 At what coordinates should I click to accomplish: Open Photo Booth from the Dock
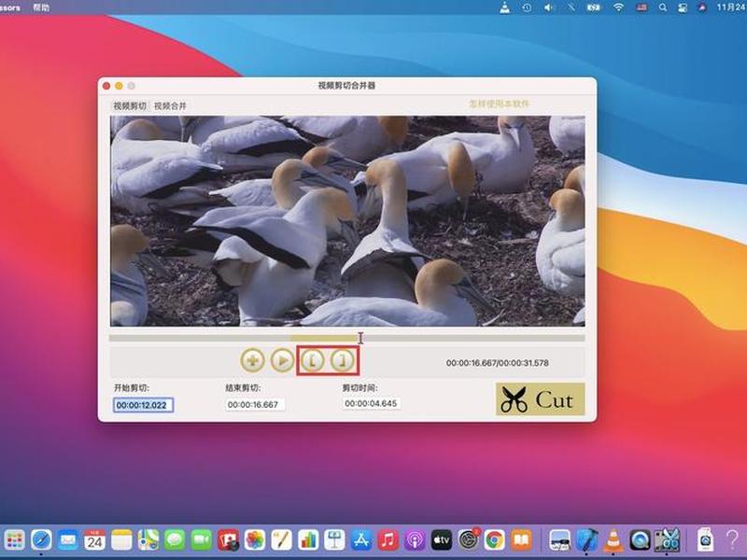[228, 540]
